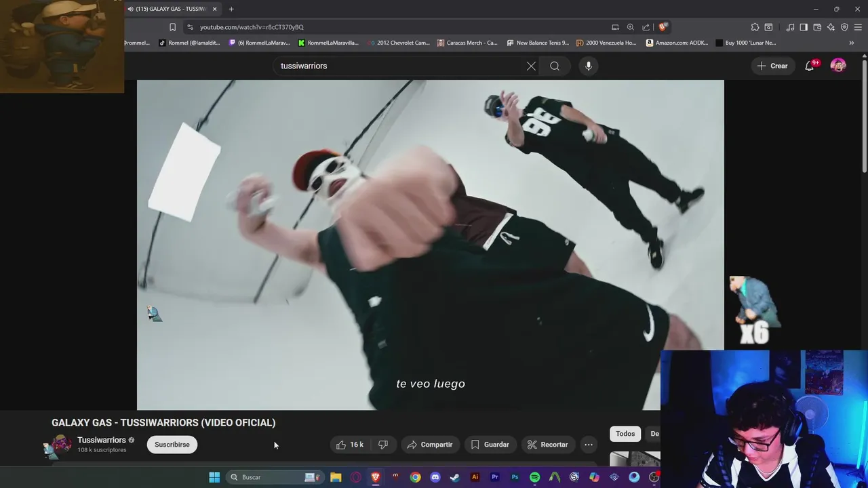Image resolution: width=868 pixels, height=488 pixels.
Task: Expand the bookmarks overflow chevron
Action: pos(852,43)
